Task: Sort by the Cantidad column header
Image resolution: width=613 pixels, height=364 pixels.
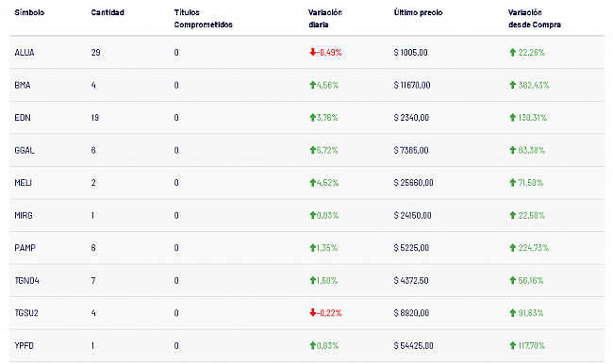Action: click(108, 12)
